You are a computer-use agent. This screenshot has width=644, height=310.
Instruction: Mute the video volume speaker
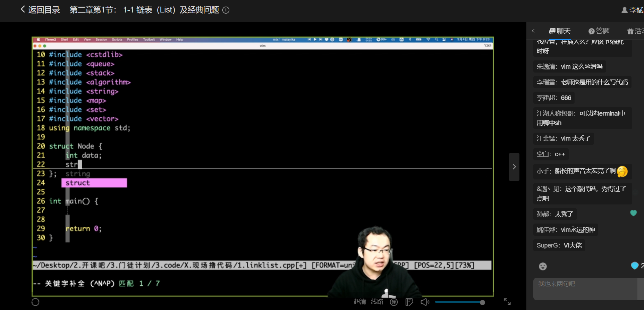tap(425, 302)
